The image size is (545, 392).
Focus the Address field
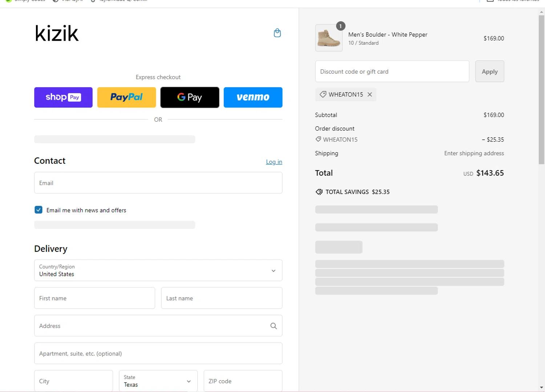158,326
